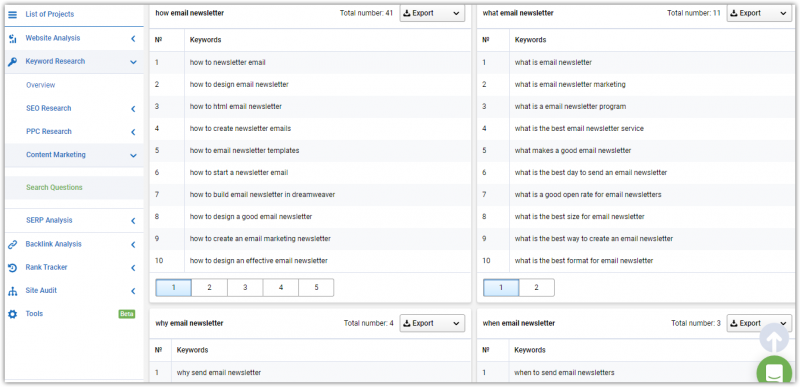Screen dimensions: 800x387
Task: Click the Tools gear icon
Action: click(13, 314)
